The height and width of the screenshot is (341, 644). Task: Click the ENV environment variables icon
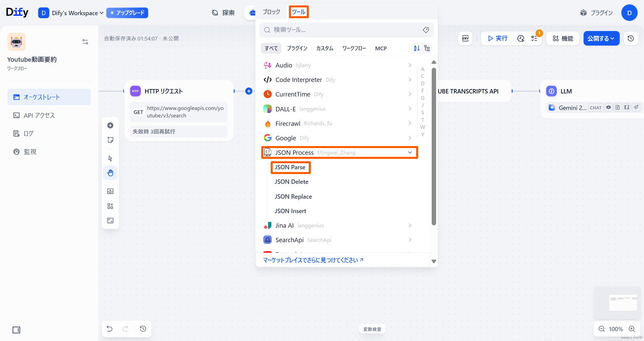pos(465,38)
